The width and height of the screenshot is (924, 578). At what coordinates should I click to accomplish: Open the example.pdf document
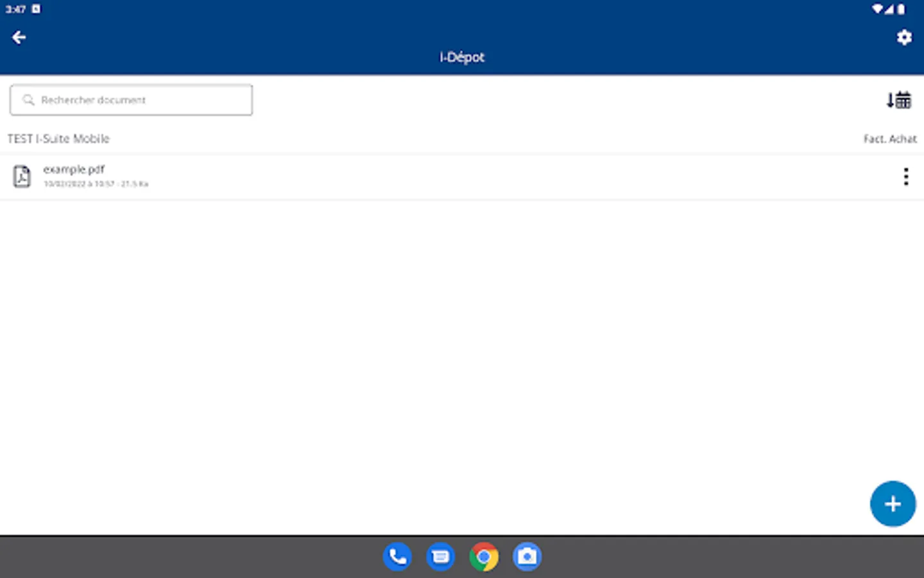462,177
